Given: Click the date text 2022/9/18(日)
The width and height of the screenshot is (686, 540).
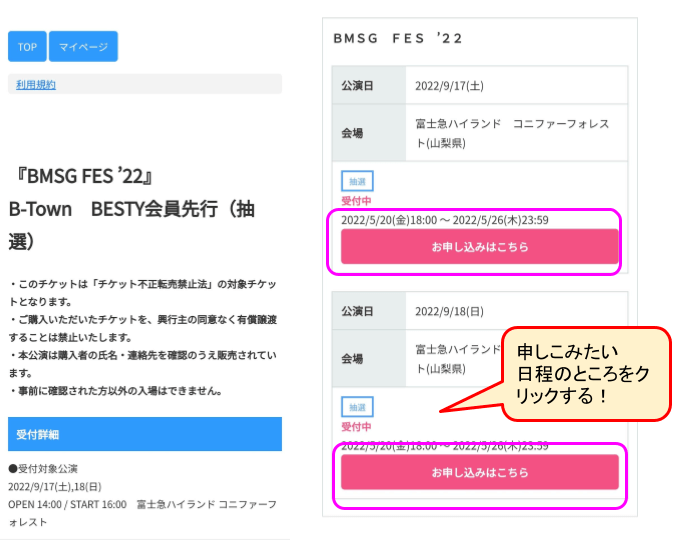Looking at the screenshot, I should pos(449,312).
